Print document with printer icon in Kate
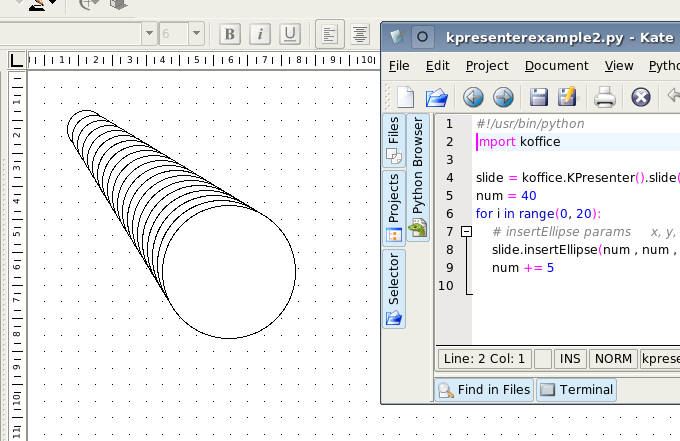 [x=605, y=97]
